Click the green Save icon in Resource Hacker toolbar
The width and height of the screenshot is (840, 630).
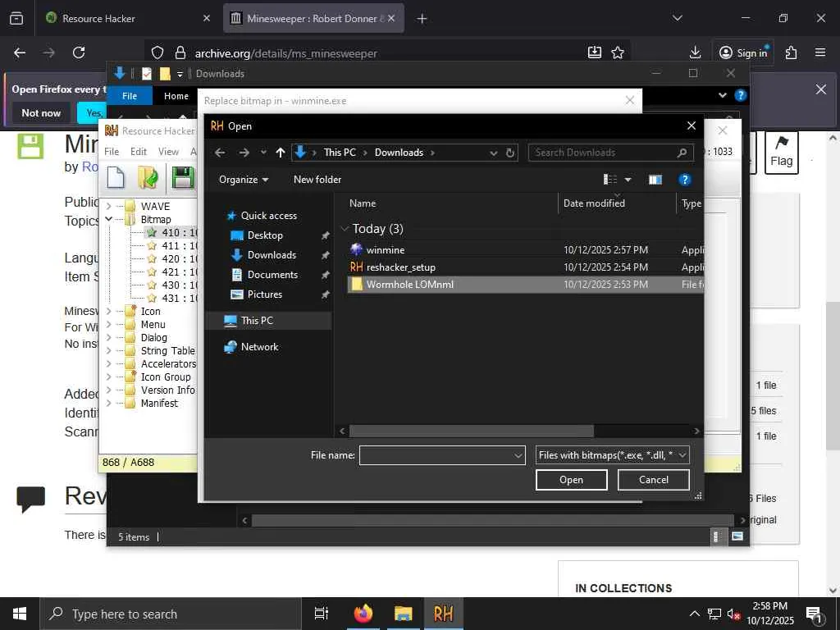coord(183,177)
